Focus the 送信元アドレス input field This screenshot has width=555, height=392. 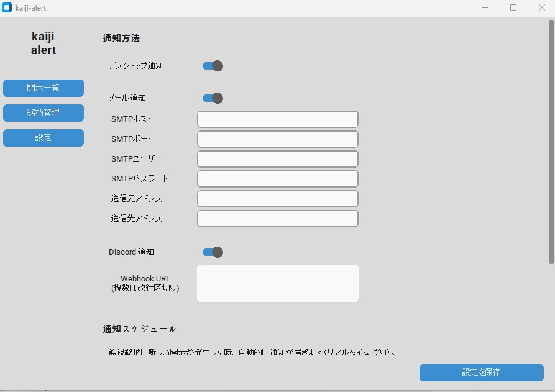(277, 198)
